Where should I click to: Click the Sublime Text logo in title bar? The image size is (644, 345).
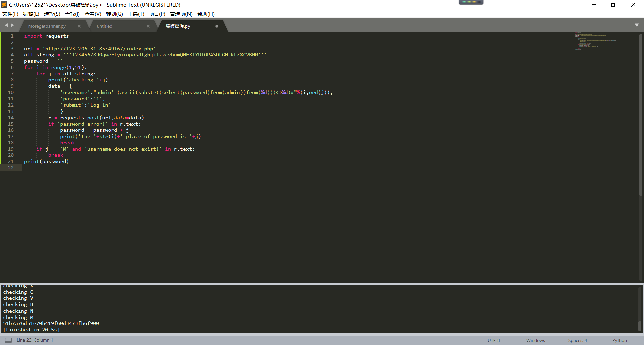[x=5, y=5]
